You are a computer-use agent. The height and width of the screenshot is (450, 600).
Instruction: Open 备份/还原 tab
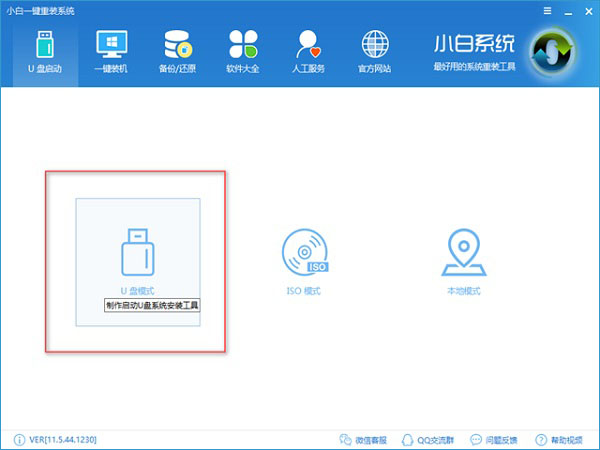point(177,52)
